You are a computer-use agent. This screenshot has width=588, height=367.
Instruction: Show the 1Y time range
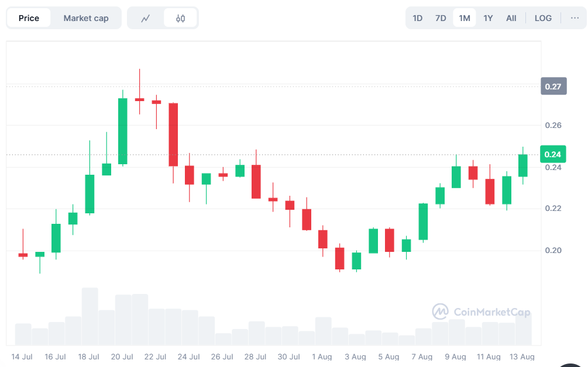point(488,18)
